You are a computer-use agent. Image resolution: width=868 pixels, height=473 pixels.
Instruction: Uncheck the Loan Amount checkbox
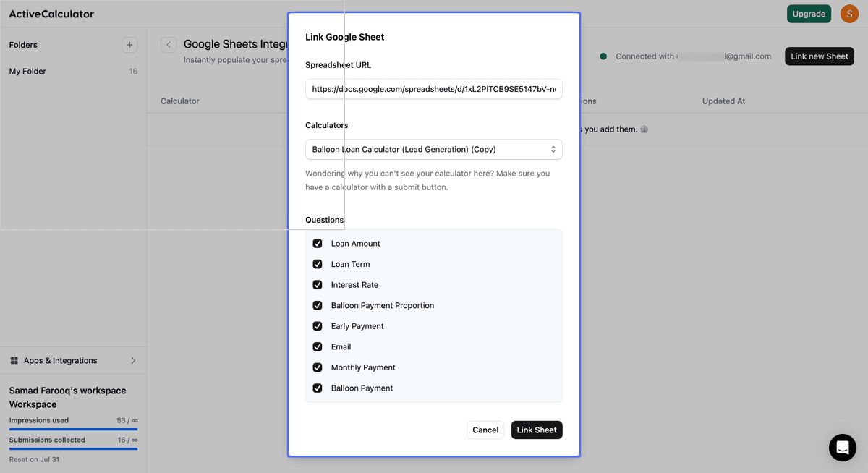tap(318, 244)
